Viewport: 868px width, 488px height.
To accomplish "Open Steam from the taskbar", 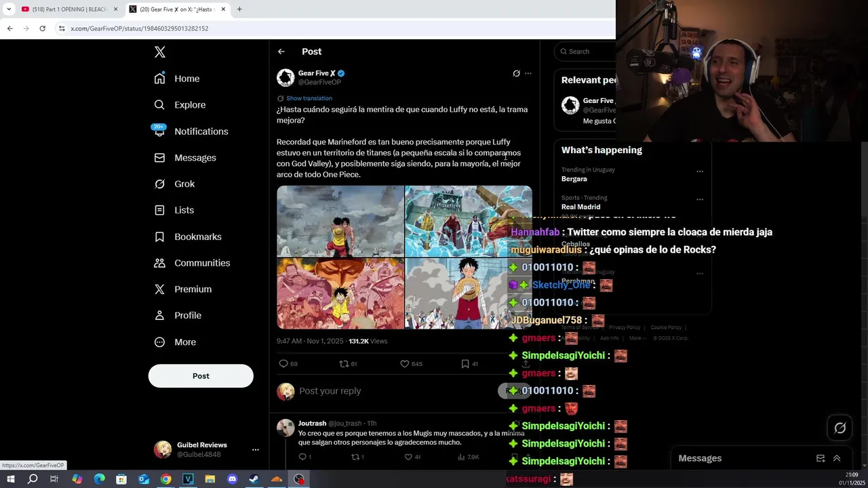I will coord(254,479).
